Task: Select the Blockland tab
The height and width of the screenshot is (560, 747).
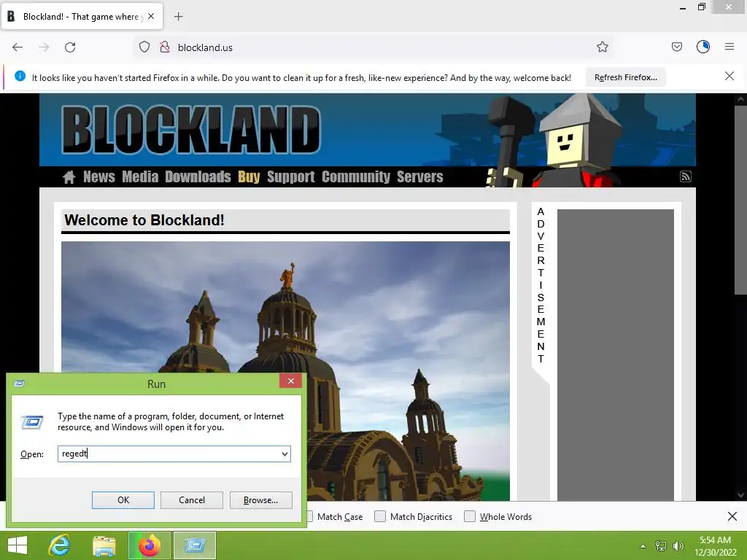Action: coord(82,16)
